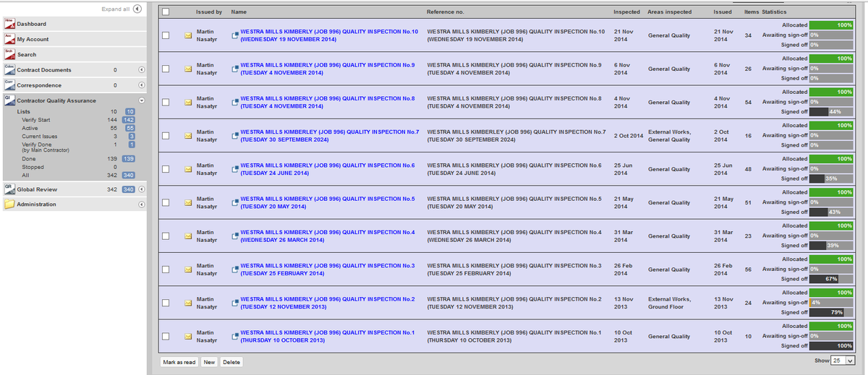
Task: Select Active list in sidebar
Action: [30, 128]
